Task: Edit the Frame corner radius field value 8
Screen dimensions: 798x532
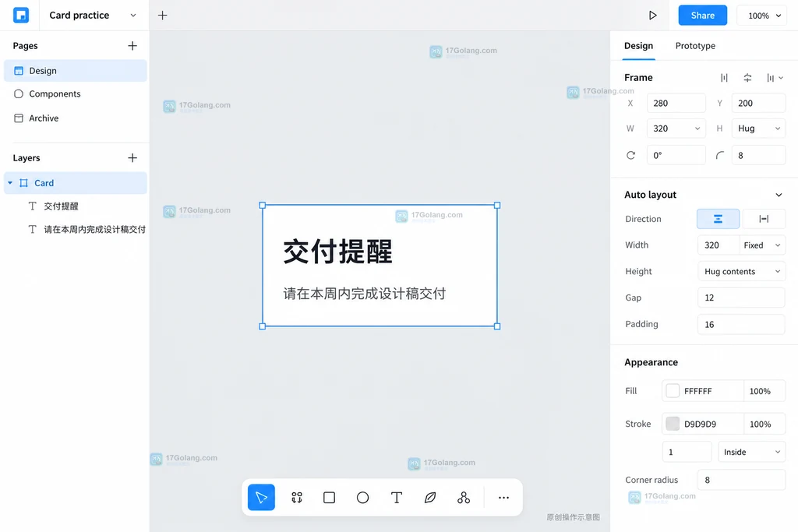Action: tap(758, 155)
